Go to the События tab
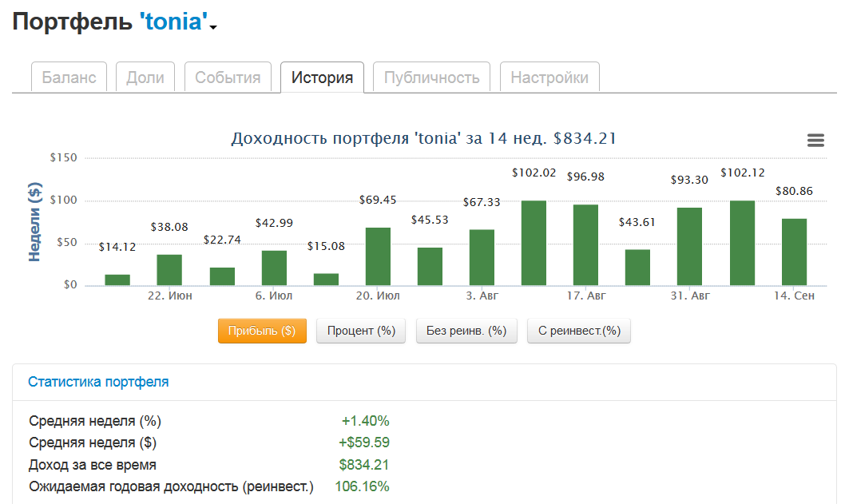The width and height of the screenshot is (841, 504). point(228,77)
